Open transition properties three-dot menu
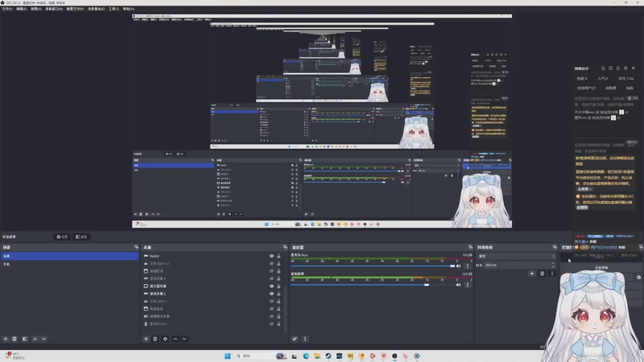Image resolution: width=644 pixels, height=362 pixels. pos(552,274)
